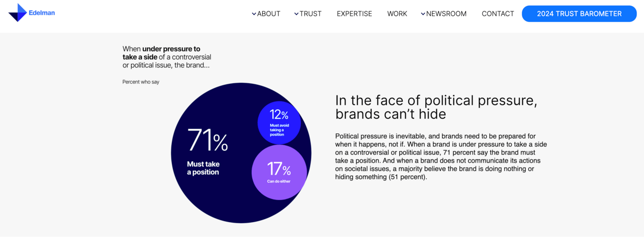Go to the Expertise page
This screenshot has height=239, width=644.
[x=354, y=14]
